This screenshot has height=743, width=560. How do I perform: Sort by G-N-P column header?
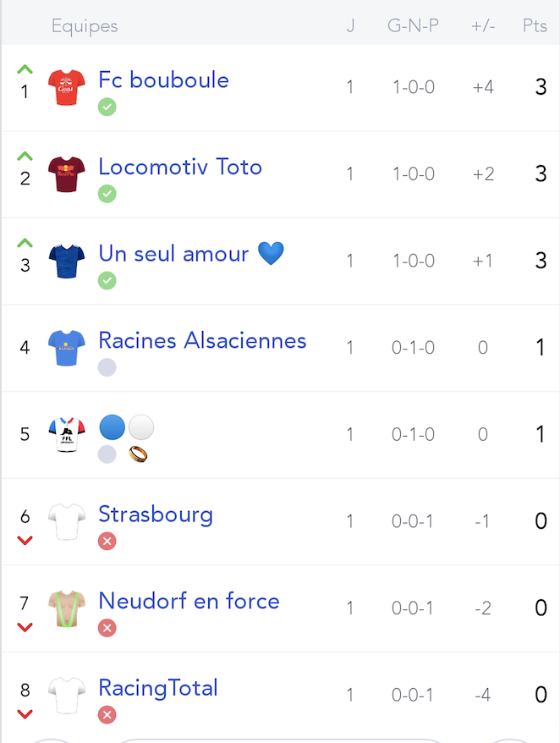coord(413,25)
